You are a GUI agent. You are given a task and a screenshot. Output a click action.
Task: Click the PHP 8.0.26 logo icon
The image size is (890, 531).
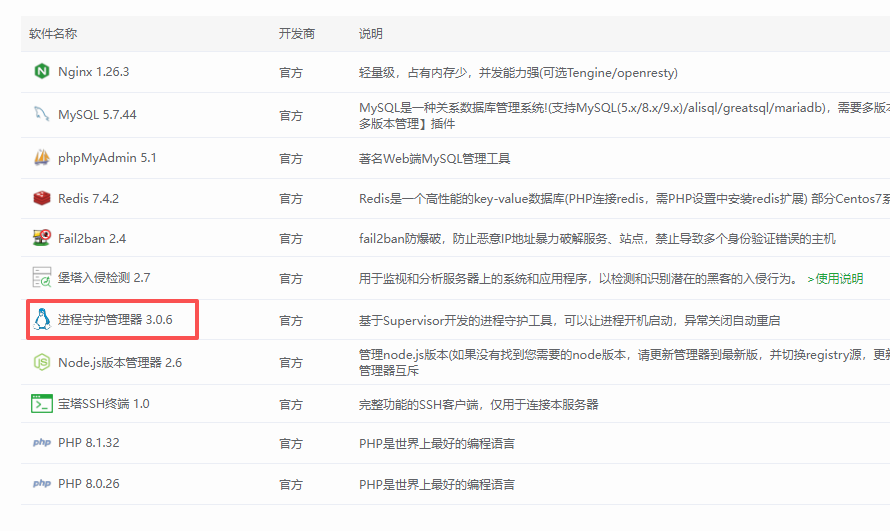[x=41, y=484]
